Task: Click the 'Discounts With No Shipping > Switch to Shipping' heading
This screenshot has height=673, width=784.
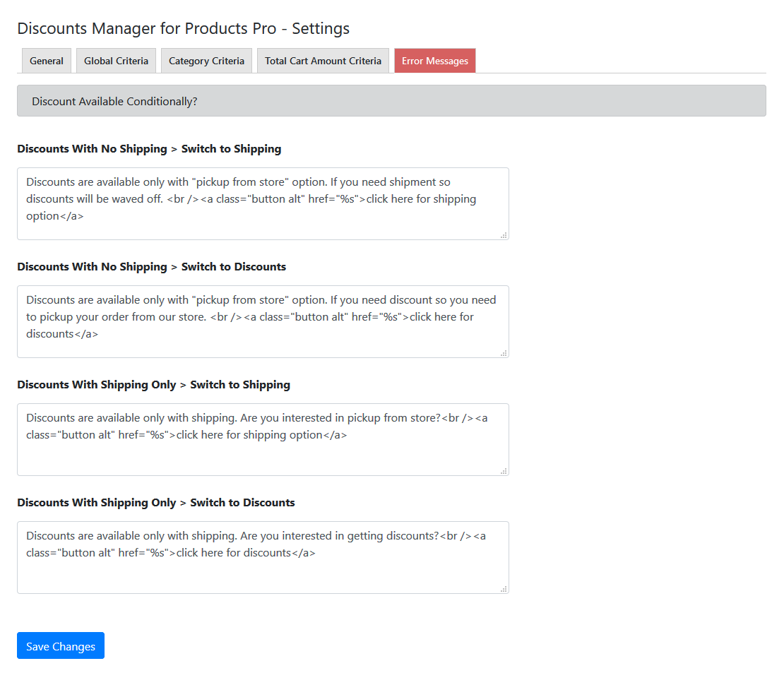Action: pos(149,149)
